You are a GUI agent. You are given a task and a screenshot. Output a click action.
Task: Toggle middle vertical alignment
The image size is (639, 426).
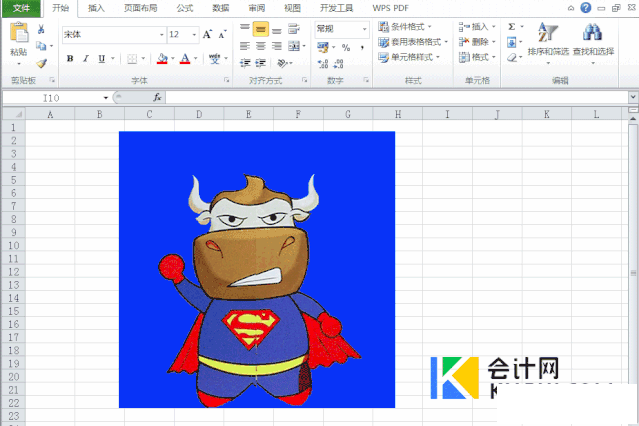pyautogui.click(x=260, y=29)
